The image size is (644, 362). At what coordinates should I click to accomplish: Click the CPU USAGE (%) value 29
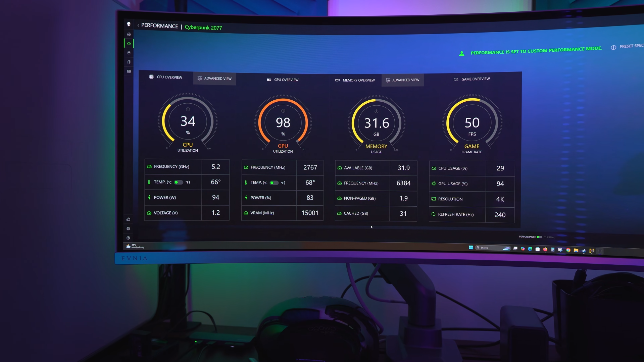click(x=500, y=168)
